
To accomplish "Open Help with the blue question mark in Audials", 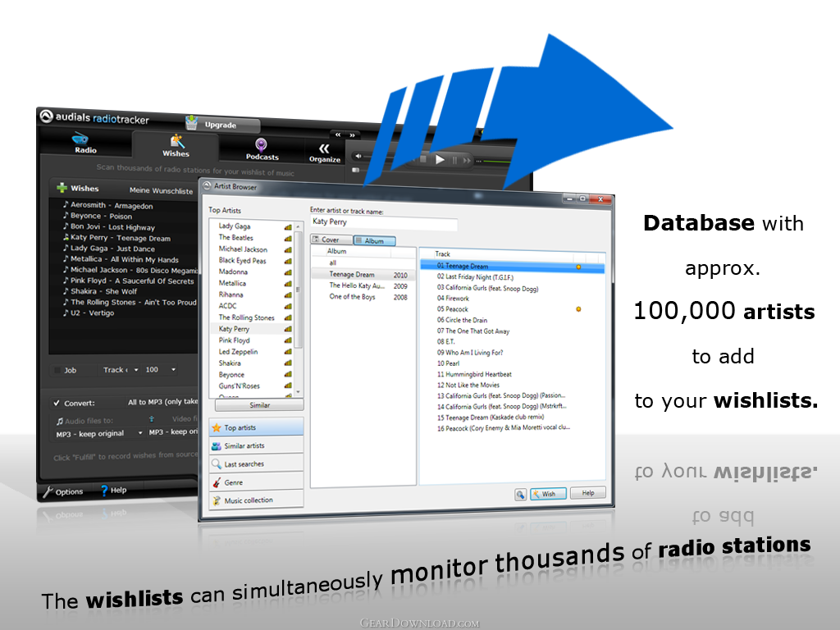I will (104, 491).
